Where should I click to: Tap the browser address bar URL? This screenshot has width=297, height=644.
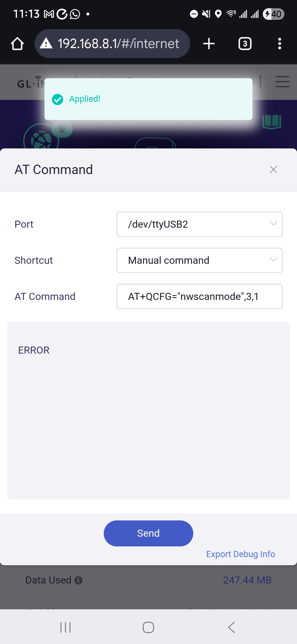[118, 44]
